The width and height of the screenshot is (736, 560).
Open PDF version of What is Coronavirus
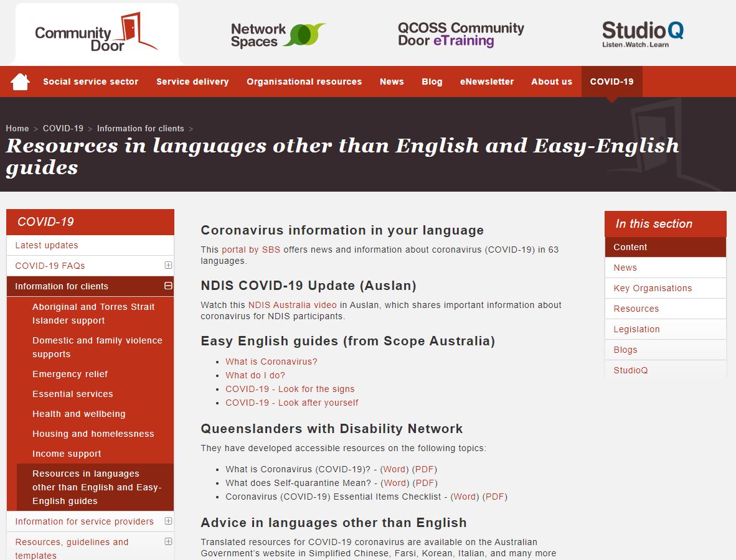(425, 469)
